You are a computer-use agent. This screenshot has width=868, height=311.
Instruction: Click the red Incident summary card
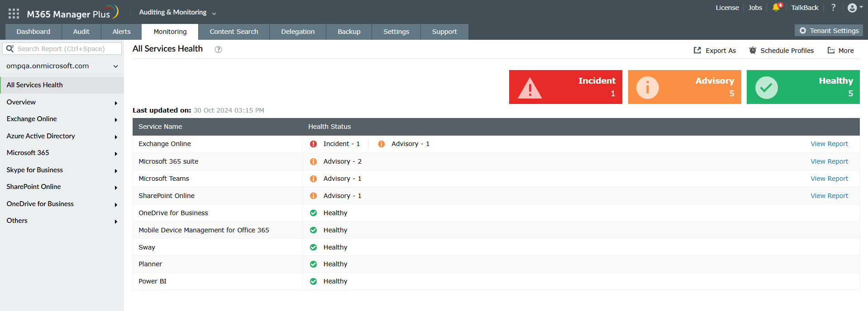point(566,87)
